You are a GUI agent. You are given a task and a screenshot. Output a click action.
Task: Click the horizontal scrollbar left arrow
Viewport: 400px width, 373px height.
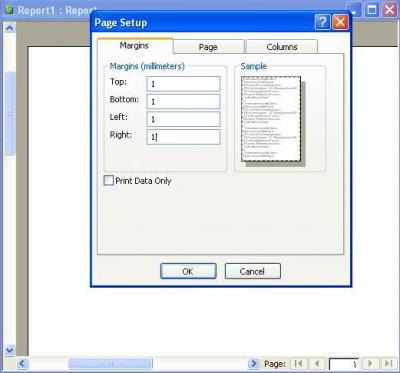pos(22,363)
